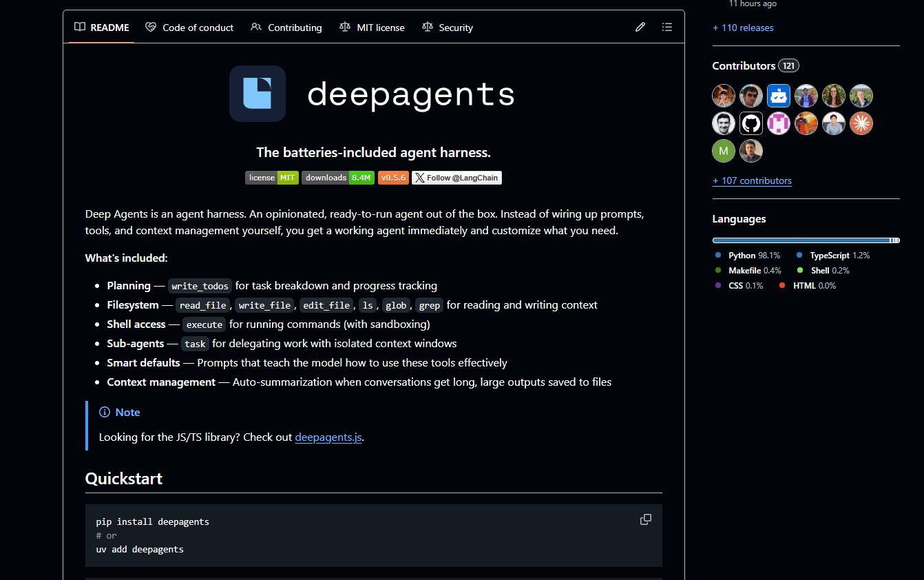Open the + 110 releases link
The image size is (924, 580).
coord(743,28)
